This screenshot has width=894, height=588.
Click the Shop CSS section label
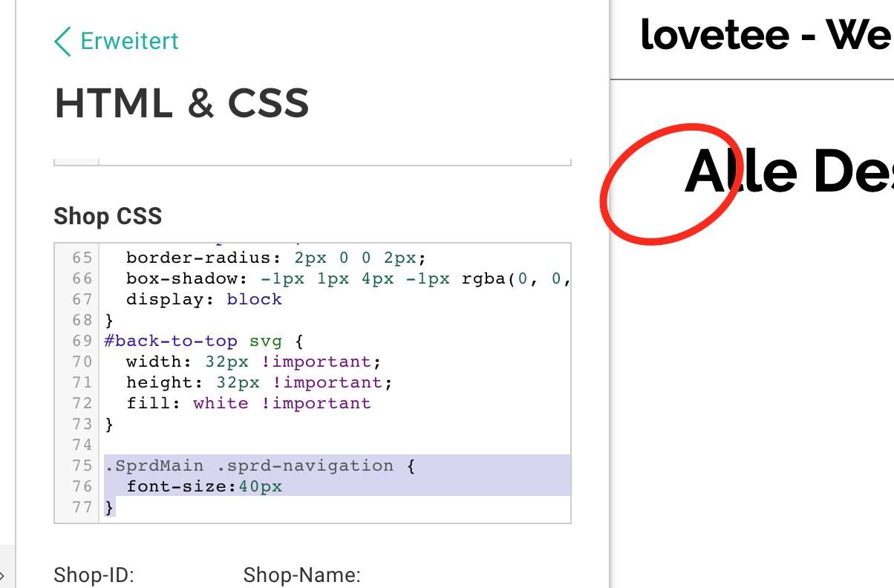(x=108, y=216)
